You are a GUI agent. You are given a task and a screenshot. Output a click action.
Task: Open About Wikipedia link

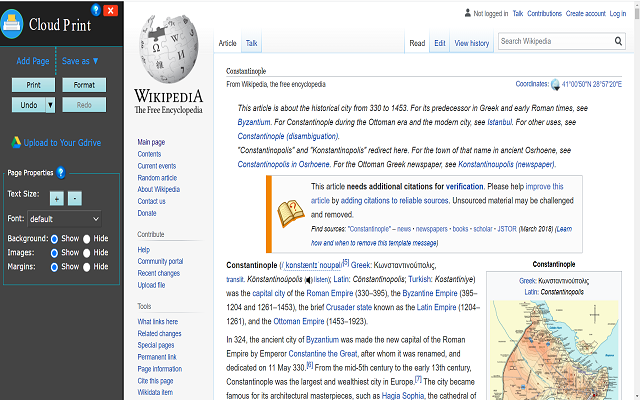click(x=159, y=189)
